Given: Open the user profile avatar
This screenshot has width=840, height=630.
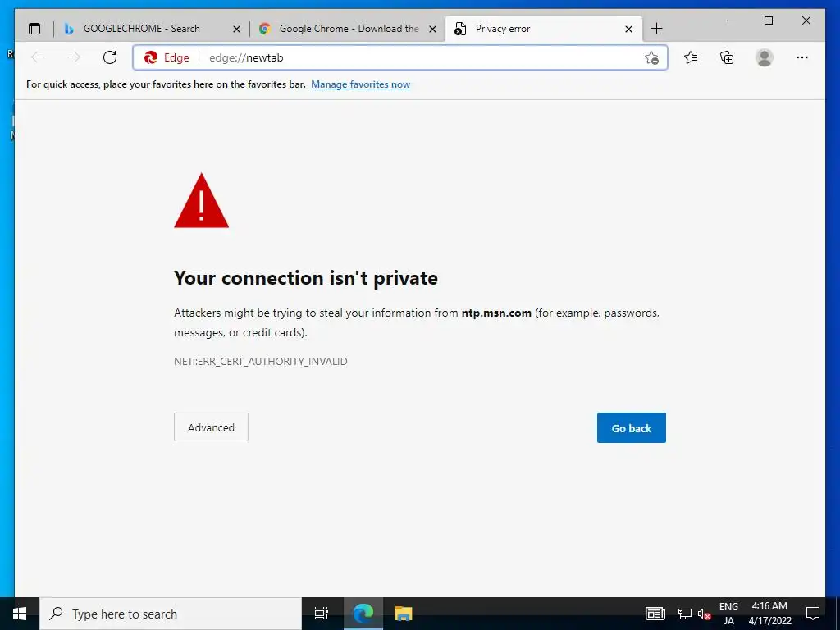Looking at the screenshot, I should coord(765,57).
